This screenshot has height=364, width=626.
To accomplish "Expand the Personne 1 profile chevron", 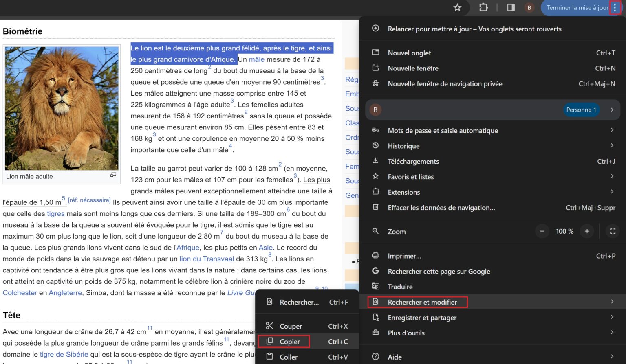I will click(x=612, y=109).
